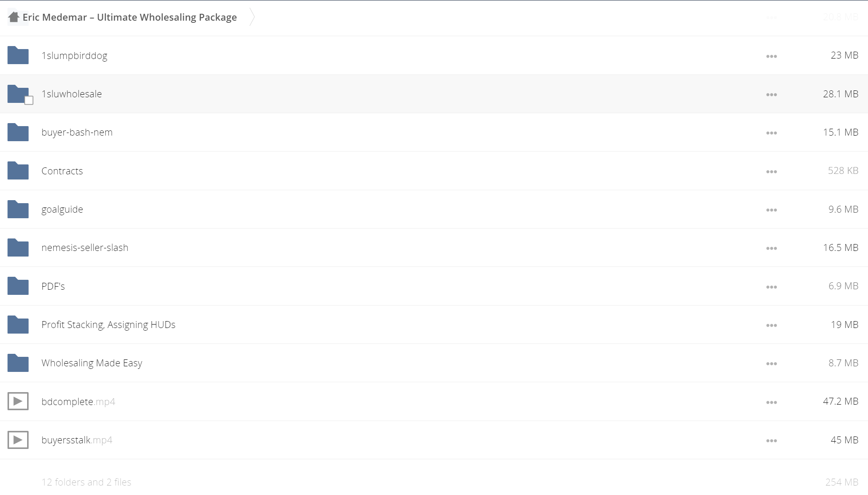Click the 16.5 MB size value
Viewport: 868px width, 495px height.
point(840,247)
